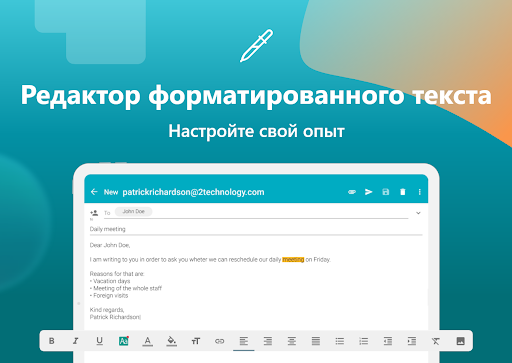This screenshot has height=363, width=512.
Task: Place the cursor after Patrick Richardson signature
Action: click(x=141, y=317)
